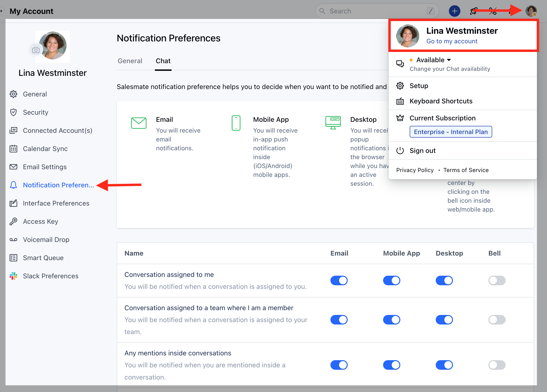Image resolution: width=547 pixels, height=392 pixels.
Task: Toggle Mobile App for conversation assigned to a team
Action: click(392, 320)
